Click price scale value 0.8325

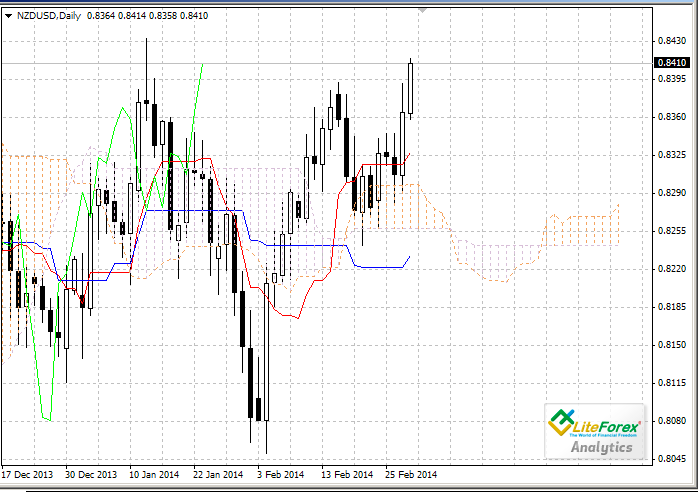(x=672, y=155)
